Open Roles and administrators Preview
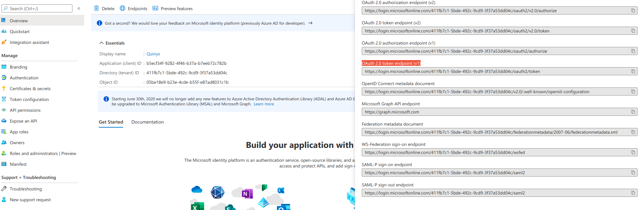 tap(43, 154)
